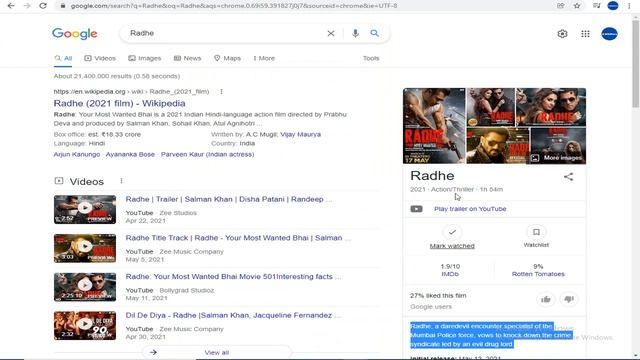Open the large Radhe poster image
640x360 pixels.
coord(434,126)
